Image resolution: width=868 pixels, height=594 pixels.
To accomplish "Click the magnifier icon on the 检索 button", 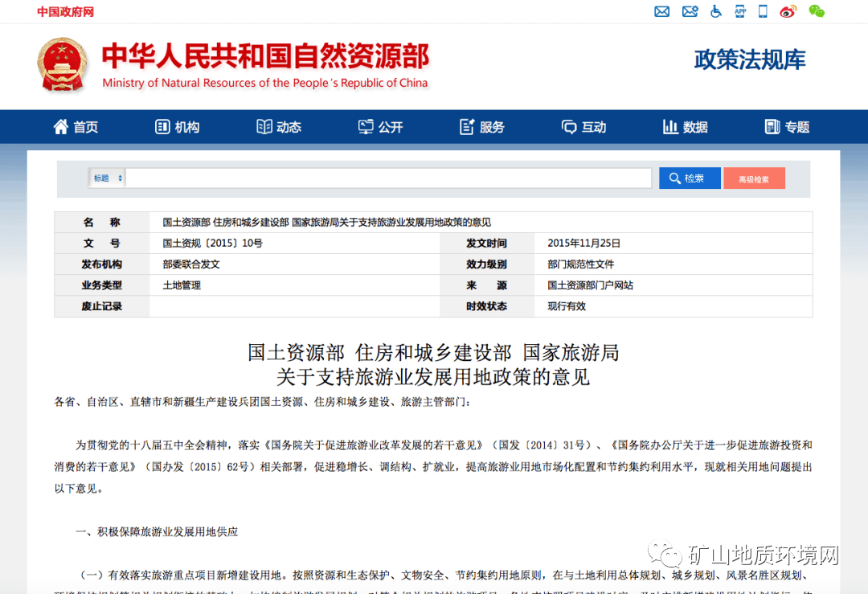I will coord(676,178).
